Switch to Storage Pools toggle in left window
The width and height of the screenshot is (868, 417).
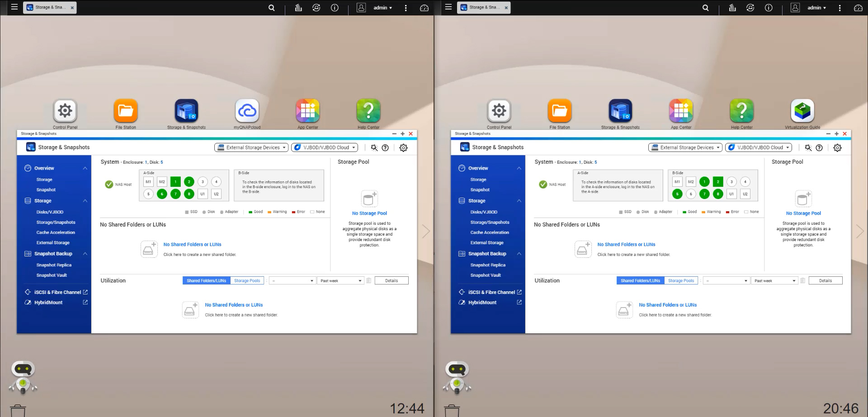click(x=247, y=281)
